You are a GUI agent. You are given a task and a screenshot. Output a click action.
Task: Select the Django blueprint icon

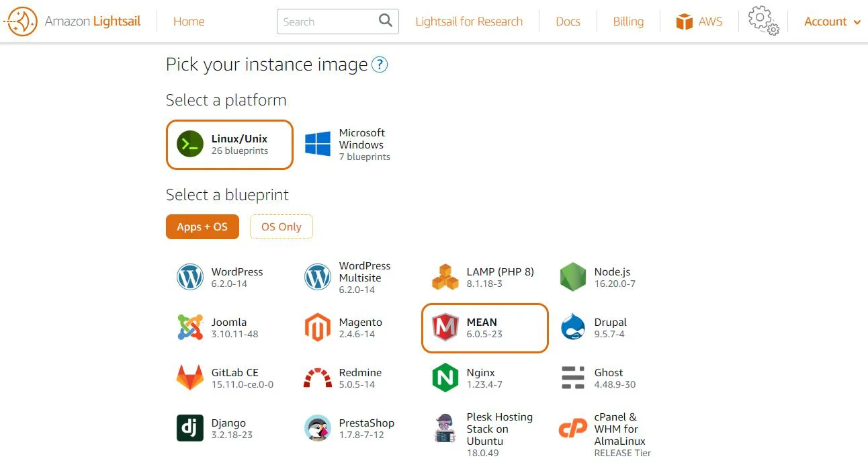190,428
